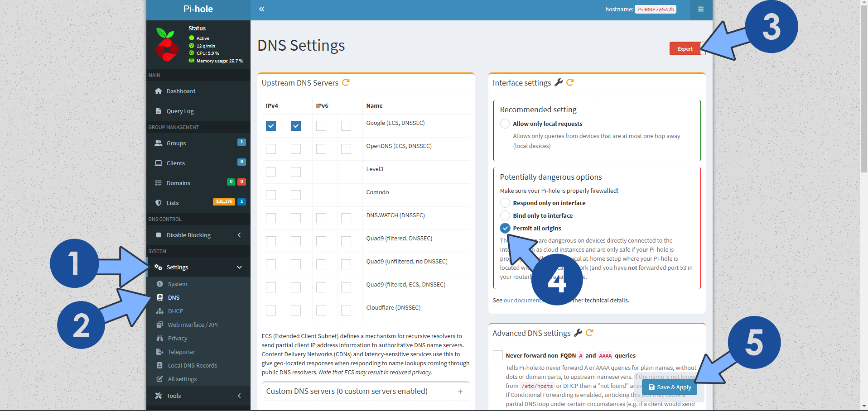Viewport: 868px width, 411px height.
Task: Click the Groups count badge
Action: pyautogui.click(x=241, y=142)
